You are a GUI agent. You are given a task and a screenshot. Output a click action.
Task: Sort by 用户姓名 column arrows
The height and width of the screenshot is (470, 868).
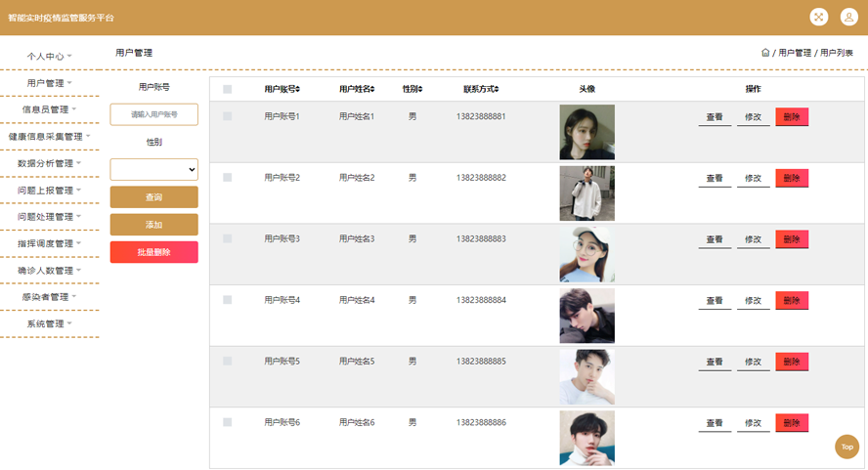[373, 89]
